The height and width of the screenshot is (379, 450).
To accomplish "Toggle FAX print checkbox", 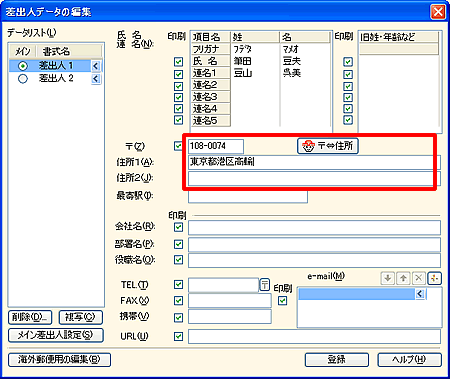I will point(179,301).
